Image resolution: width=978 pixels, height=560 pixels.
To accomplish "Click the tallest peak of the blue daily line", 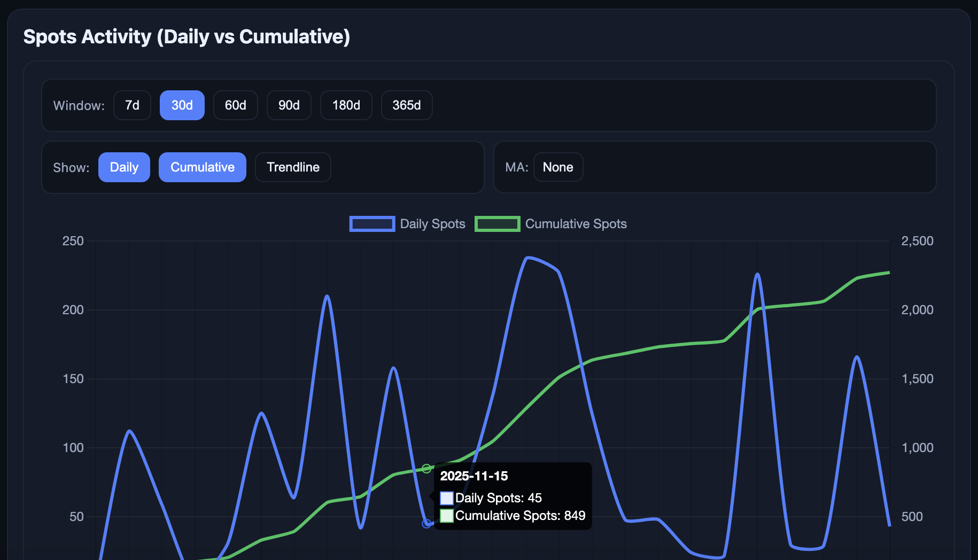I will click(x=527, y=258).
